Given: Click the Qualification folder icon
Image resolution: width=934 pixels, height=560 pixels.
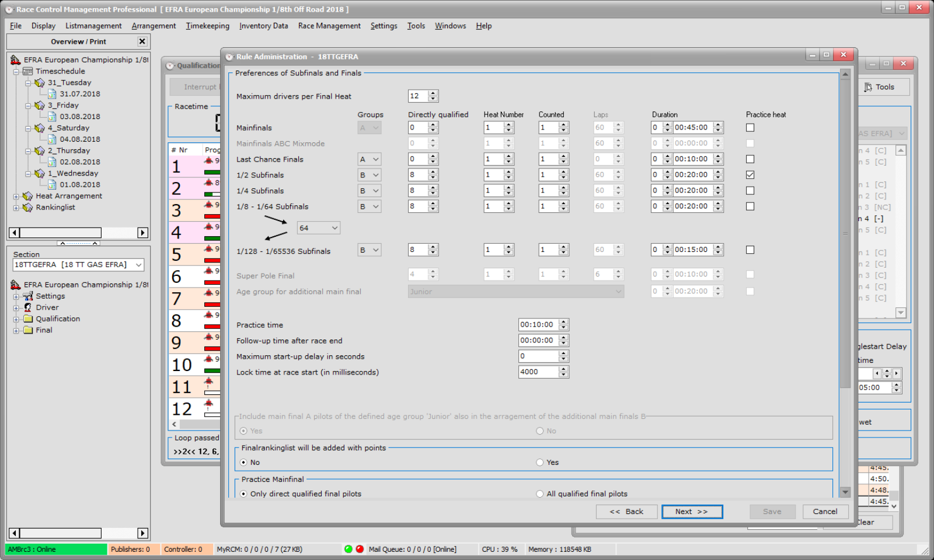Looking at the screenshot, I should coord(27,319).
